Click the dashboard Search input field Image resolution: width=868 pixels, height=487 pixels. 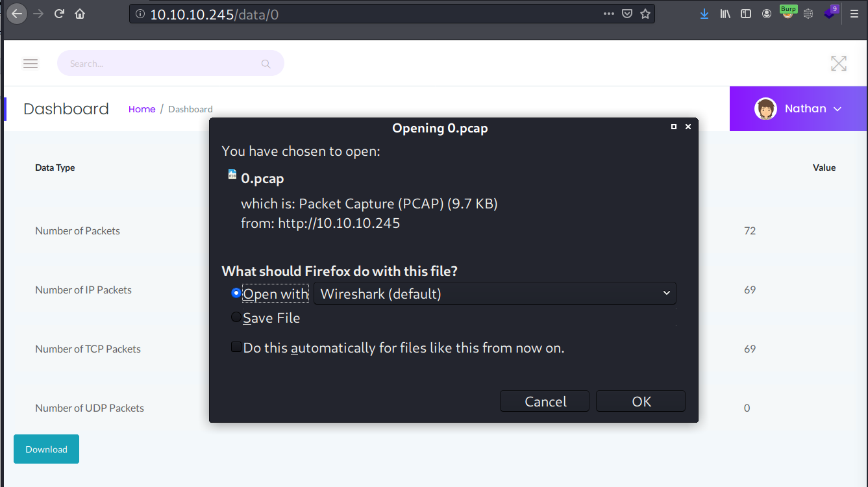tap(162, 64)
